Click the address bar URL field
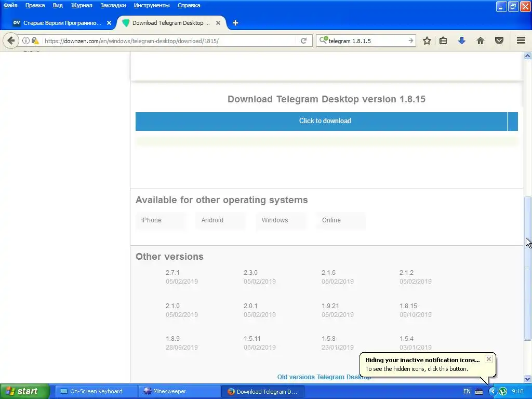The image size is (532, 399). (170, 41)
